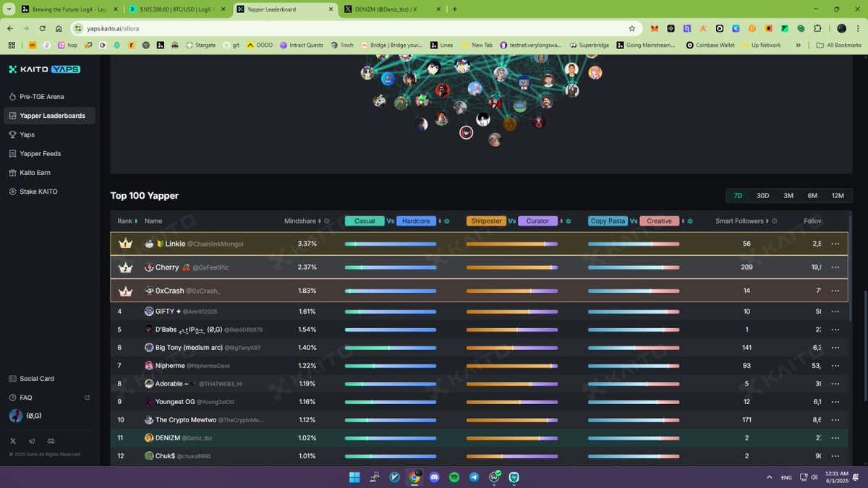Open row options for DENIZM
The width and height of the screenshot is (868, 488).
[x=835, y=437]
